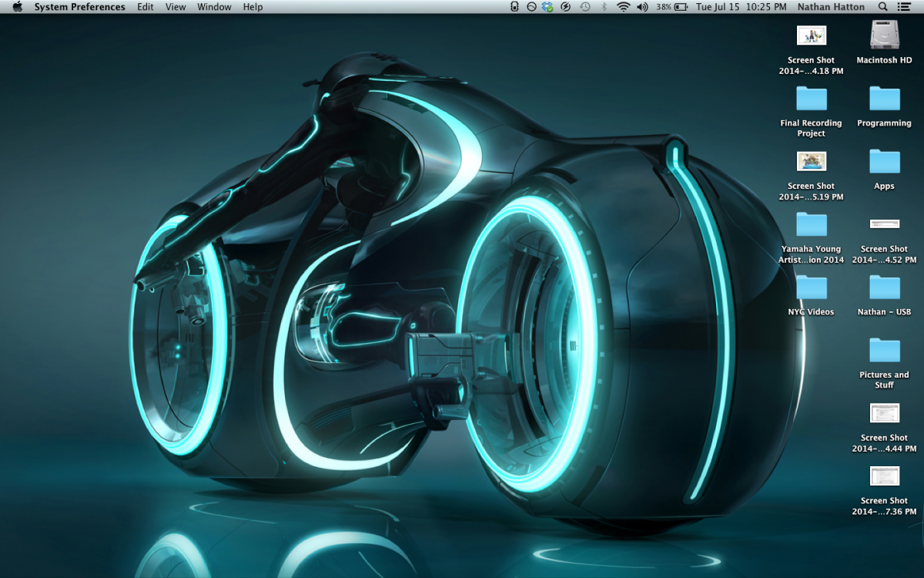Image resolution: width=924 pixels, height=578 pixels.
Task: Select the Programming folder
Action: coord(884,99)
